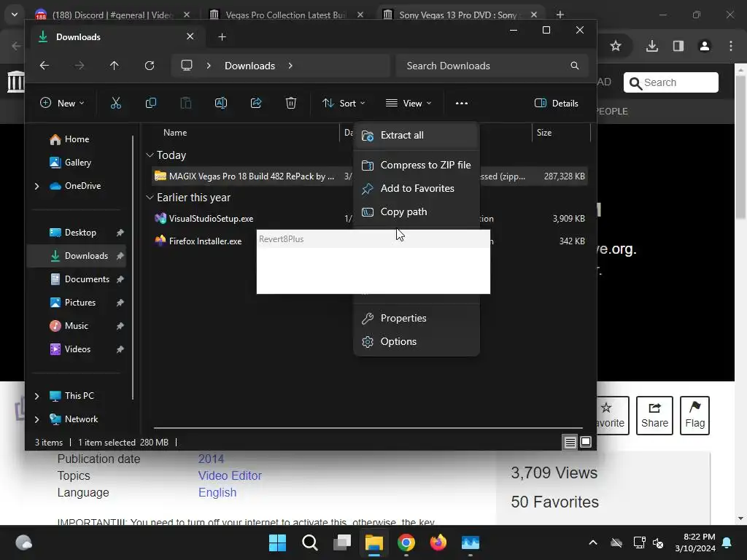Click the Share icon in the Explorer toolbar
The image size is (747, 560).
256,103
